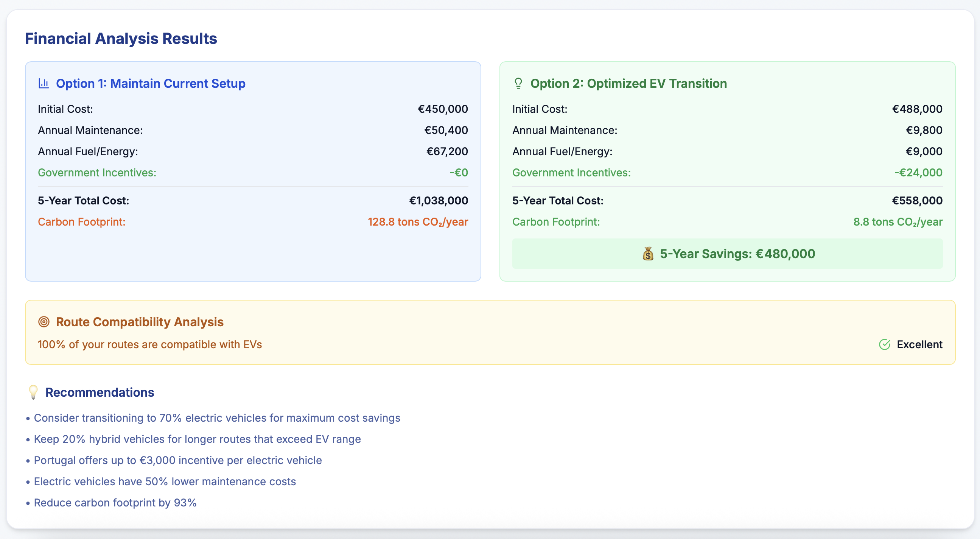This screenshot has height=539, width=980.
Task: Click the CO2 footprint value for Option 2
Action: 898,222
